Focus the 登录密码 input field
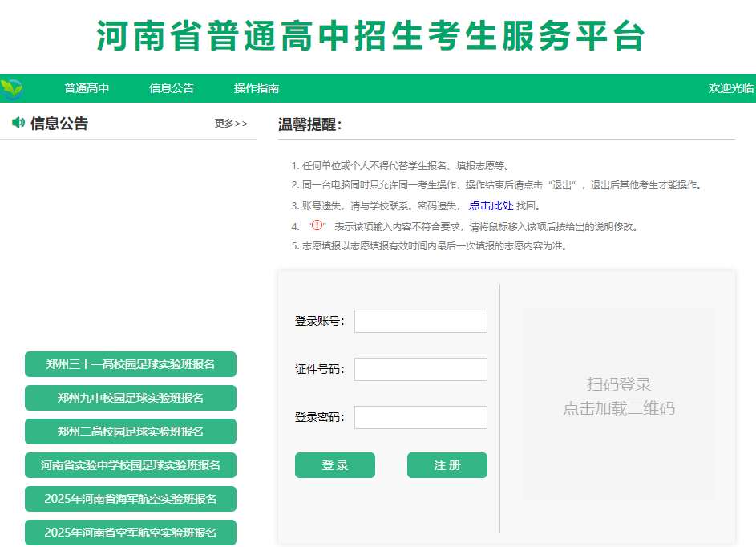Viewport: 756px width, 547px height. [420, 417]
